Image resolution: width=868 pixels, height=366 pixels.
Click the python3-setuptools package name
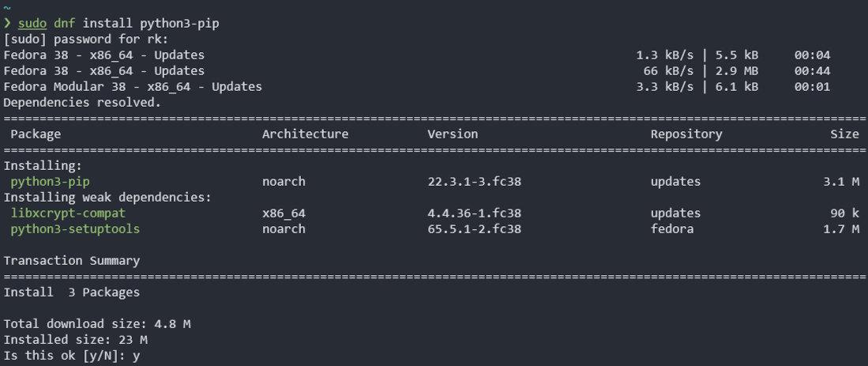[x=75, y=229]
